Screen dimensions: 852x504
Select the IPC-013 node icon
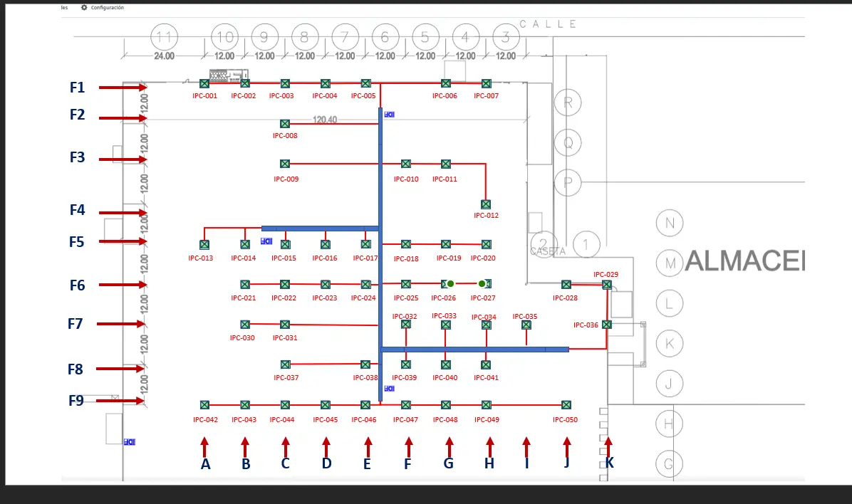204,244
